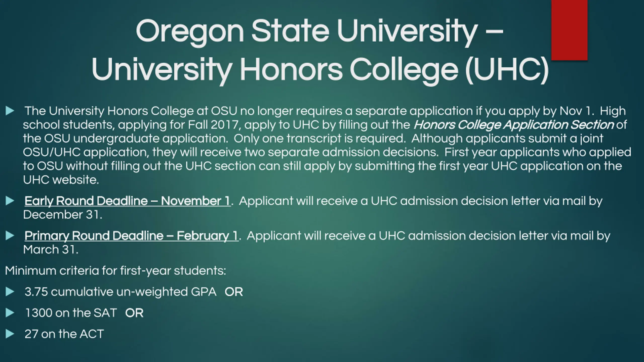
Task: Click the underlined 'Primary Round Deadline – February 1' text
Action: click(131, 236)
